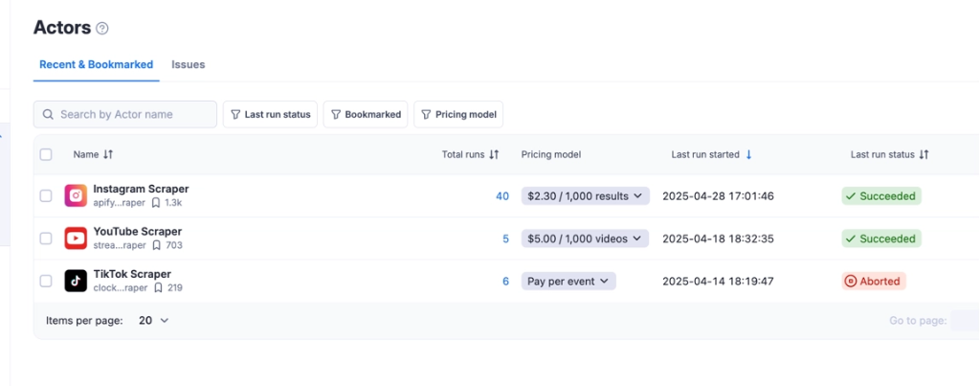Click the clock...raper subtitle text
980x386 pixels.
(121, 287)
